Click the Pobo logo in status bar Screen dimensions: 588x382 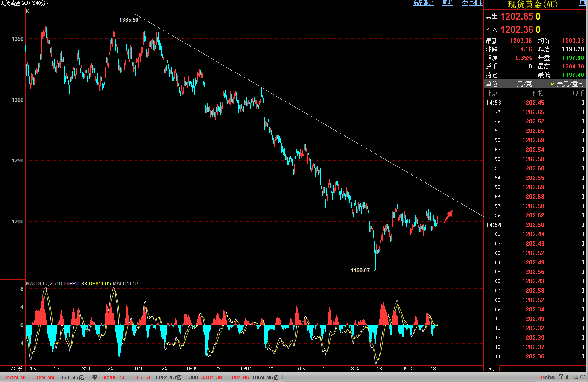click(547, 377)
